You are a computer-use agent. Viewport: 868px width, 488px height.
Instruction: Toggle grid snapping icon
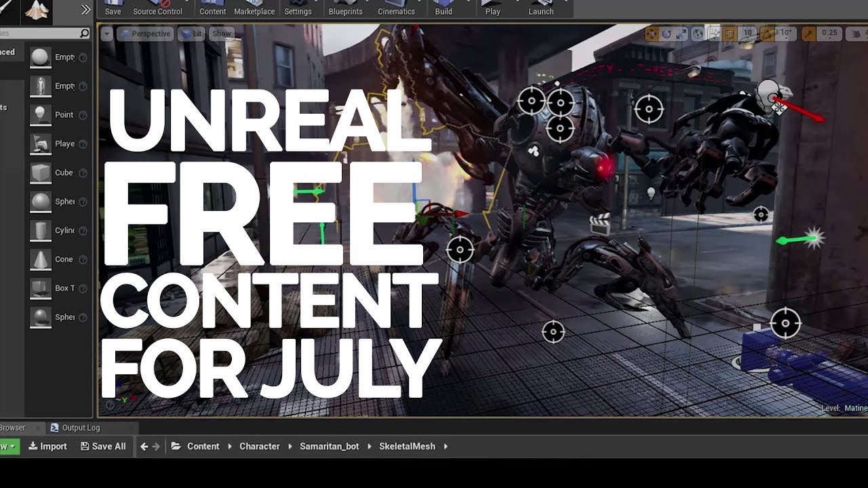[x=729, y=33]
